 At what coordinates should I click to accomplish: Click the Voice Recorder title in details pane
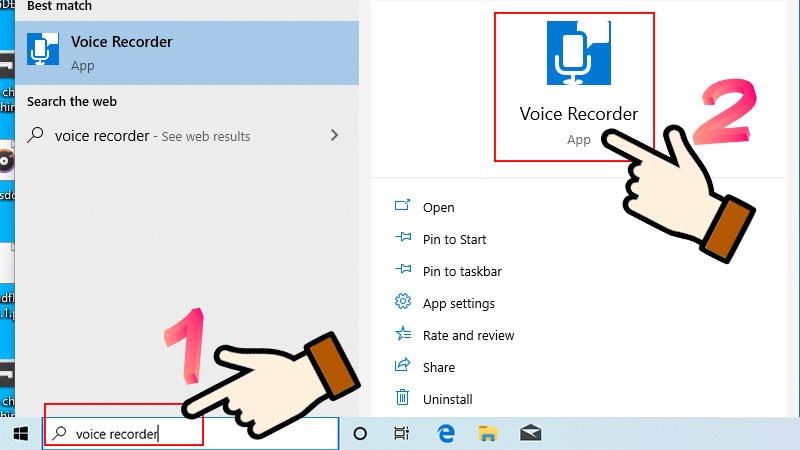tap(578, 114)
